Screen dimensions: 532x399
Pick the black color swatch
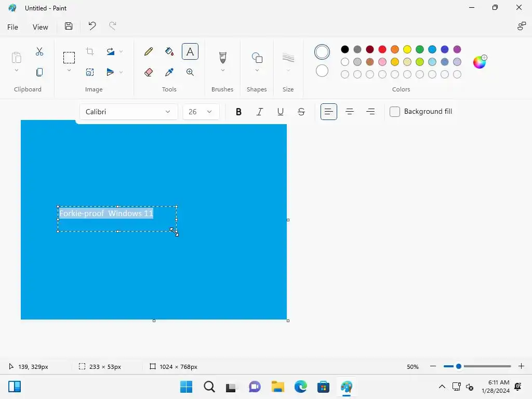345,49
